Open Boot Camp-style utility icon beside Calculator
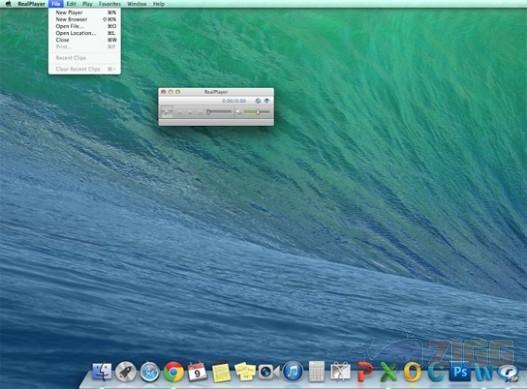Image resolution: width=527 pixels, height=389 pixels. click(340, 372)
